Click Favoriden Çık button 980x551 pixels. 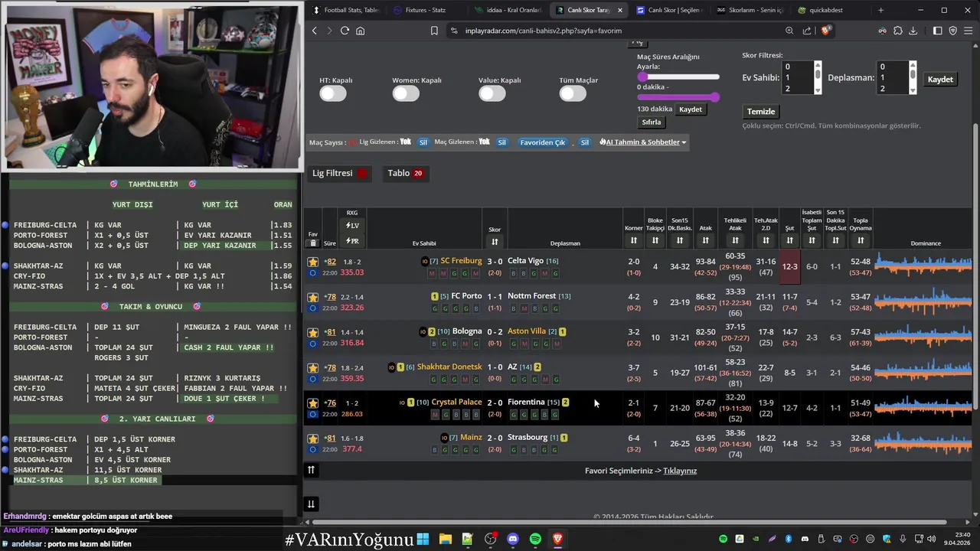click(542, 142)
